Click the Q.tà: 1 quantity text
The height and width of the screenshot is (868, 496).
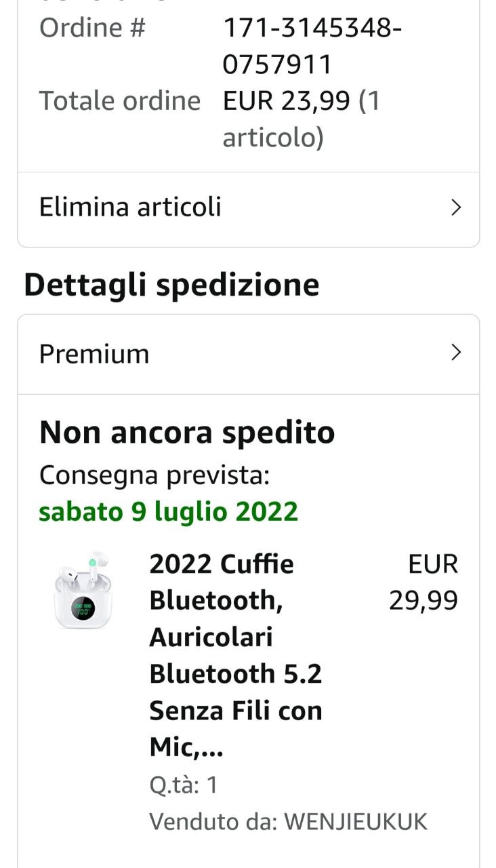point(184,785)
